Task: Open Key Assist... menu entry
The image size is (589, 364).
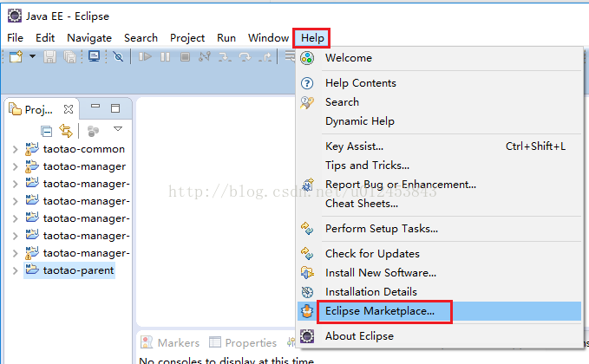Action: pyautogui.click(x=440, y=146)
